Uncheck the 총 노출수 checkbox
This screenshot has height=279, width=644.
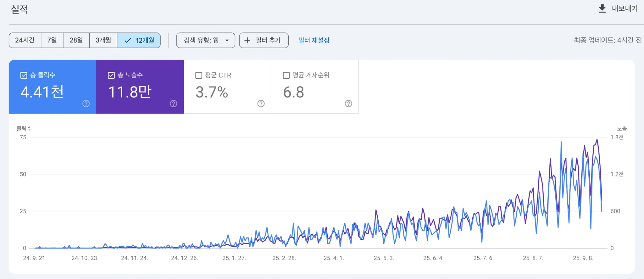(x=111, y=75)
